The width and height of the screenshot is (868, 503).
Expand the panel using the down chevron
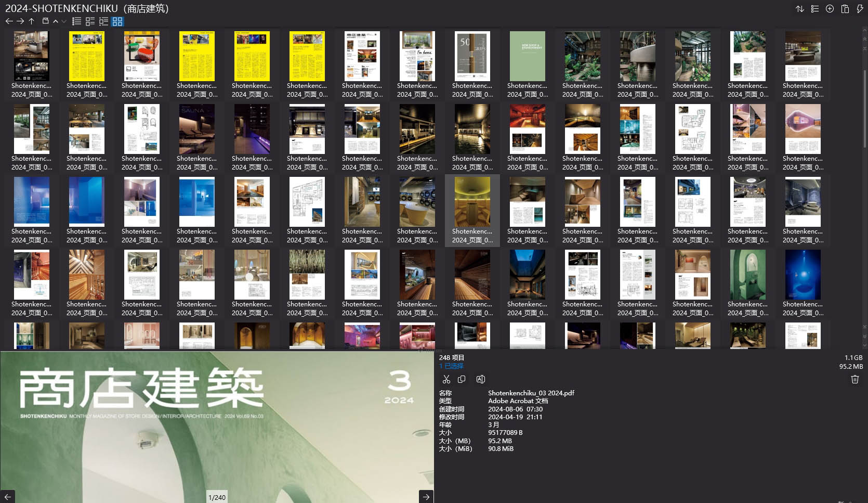64,21
